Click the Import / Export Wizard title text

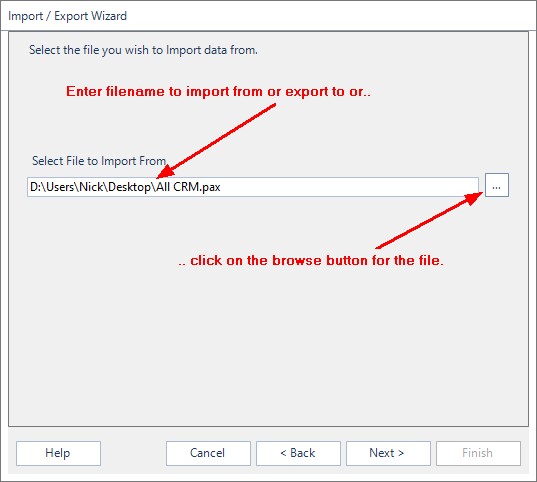(67, 16)
